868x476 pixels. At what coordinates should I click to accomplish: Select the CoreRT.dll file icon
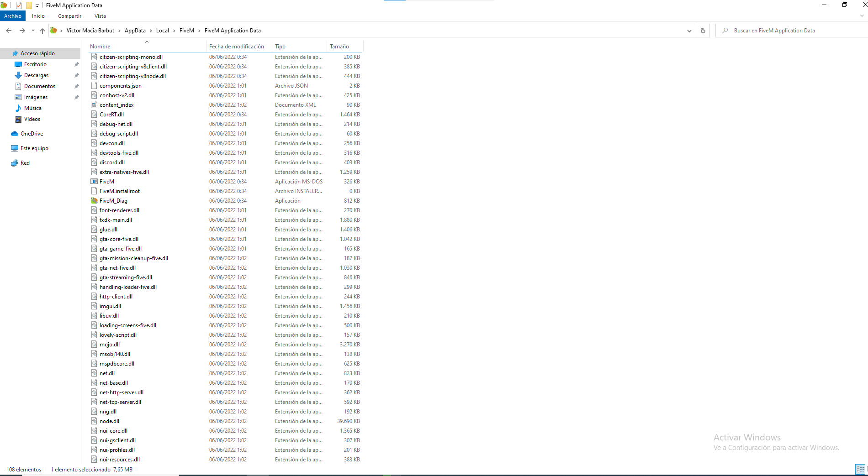(x=94, y=115)
